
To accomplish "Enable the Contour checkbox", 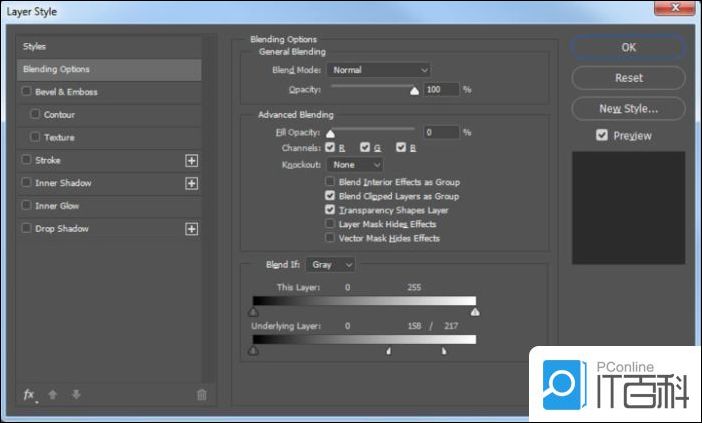I will (35, 114).
